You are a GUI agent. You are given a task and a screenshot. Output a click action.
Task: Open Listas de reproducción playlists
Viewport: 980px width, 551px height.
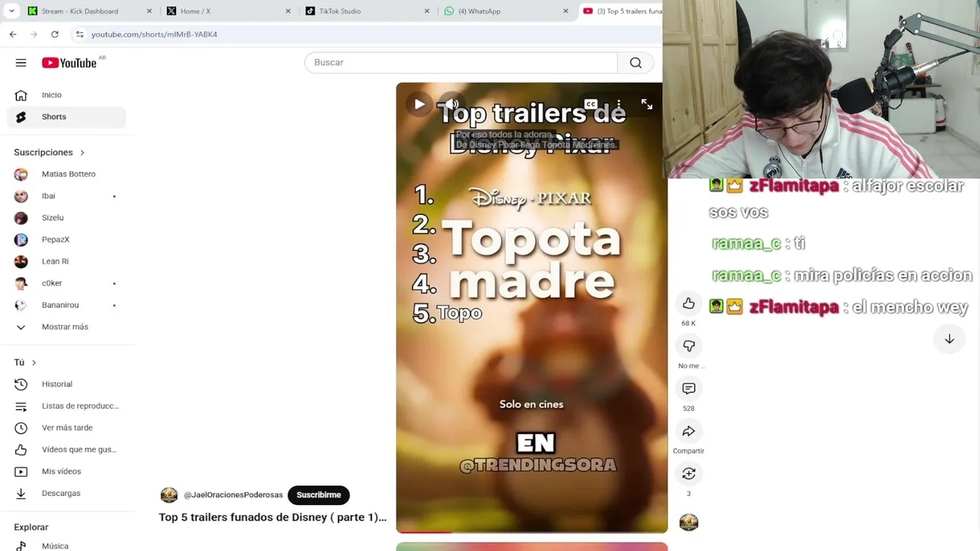(67, 406)
